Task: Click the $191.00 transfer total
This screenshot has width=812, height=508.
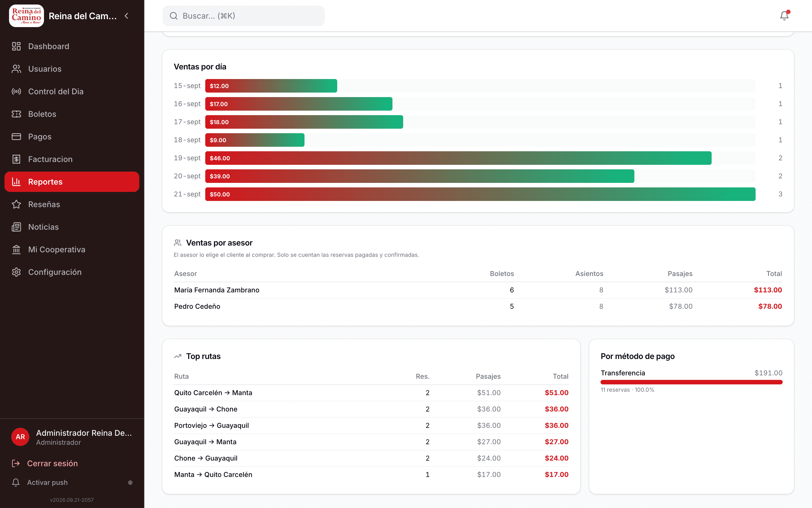Action: click(768, 373)
